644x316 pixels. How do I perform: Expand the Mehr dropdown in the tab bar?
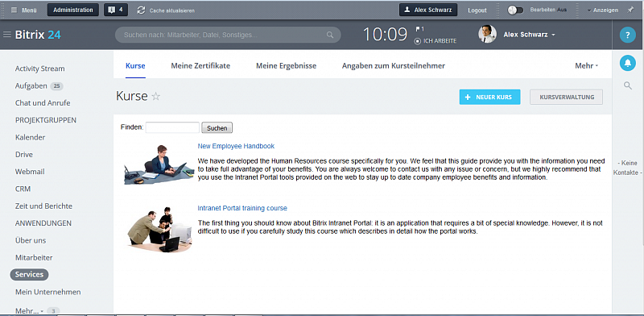click(x=587, y=66)
